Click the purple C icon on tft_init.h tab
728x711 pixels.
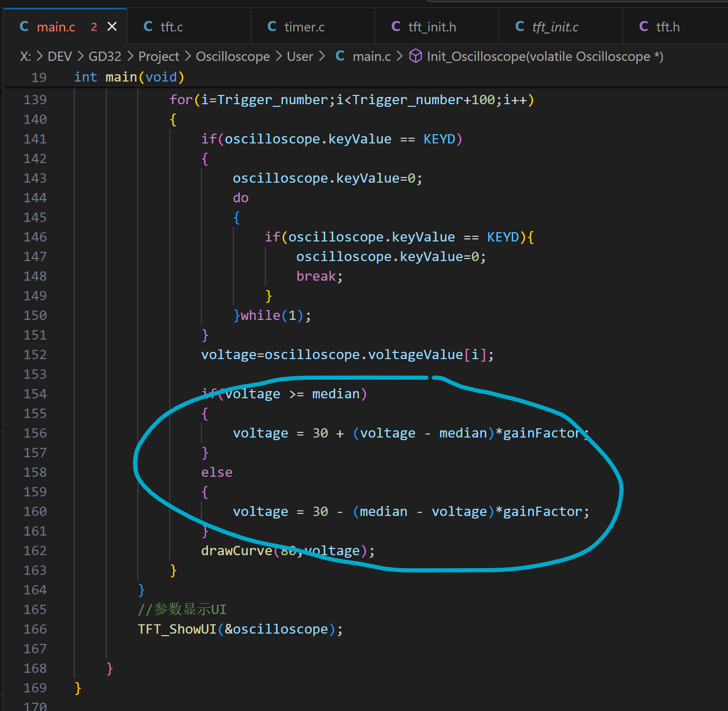click(396, 27)
